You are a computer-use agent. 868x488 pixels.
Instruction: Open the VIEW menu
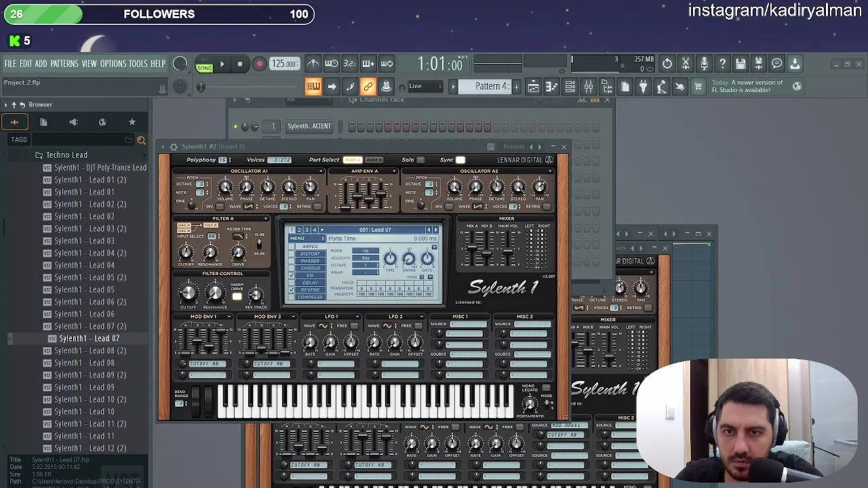pyautogui.click(x=90, y=64)
